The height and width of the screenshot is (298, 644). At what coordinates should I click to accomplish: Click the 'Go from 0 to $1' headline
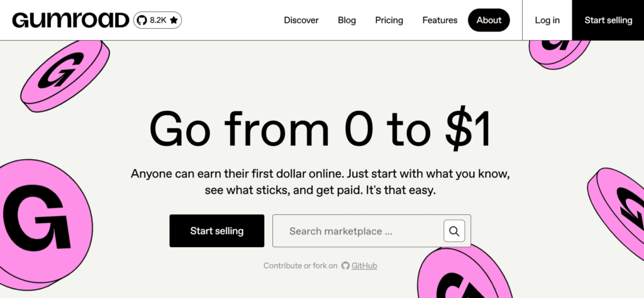pos(320,130)
